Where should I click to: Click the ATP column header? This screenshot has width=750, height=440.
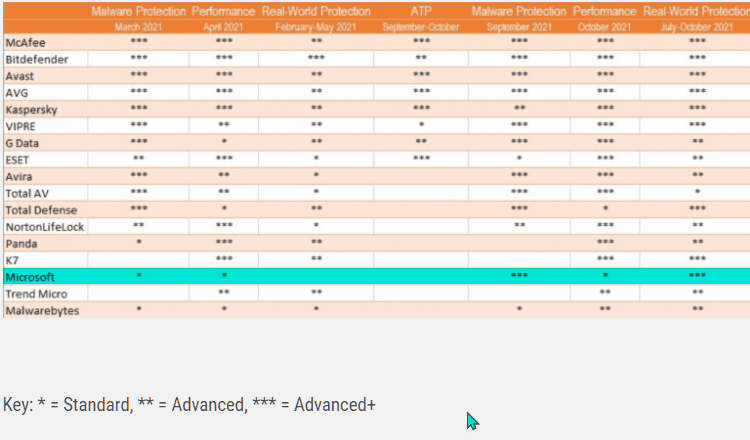coord(421,11)
